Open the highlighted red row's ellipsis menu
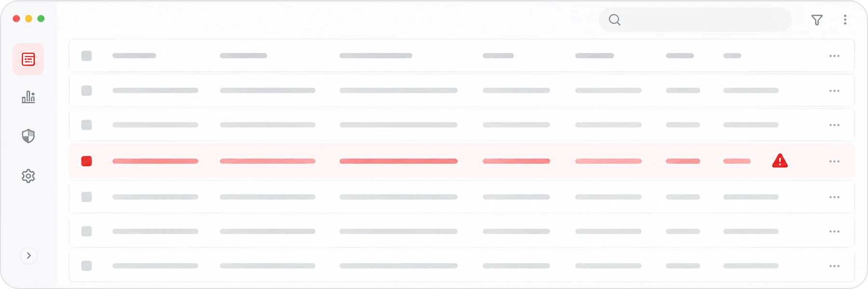 tap(834, 161)
